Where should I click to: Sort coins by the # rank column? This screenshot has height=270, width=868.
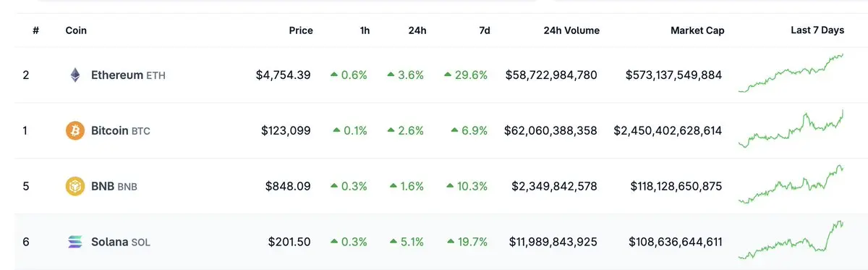pos(35,30)
